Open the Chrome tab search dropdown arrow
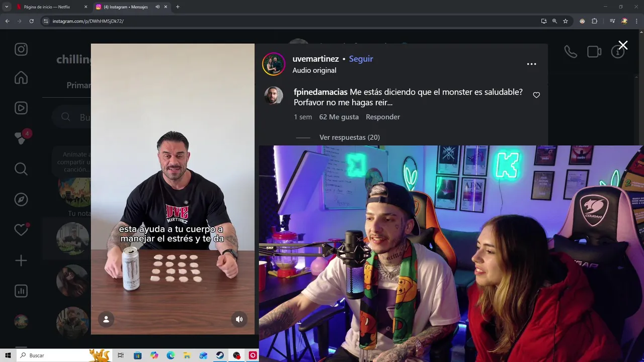The image size is (644, 362). (x=7, y=7)
